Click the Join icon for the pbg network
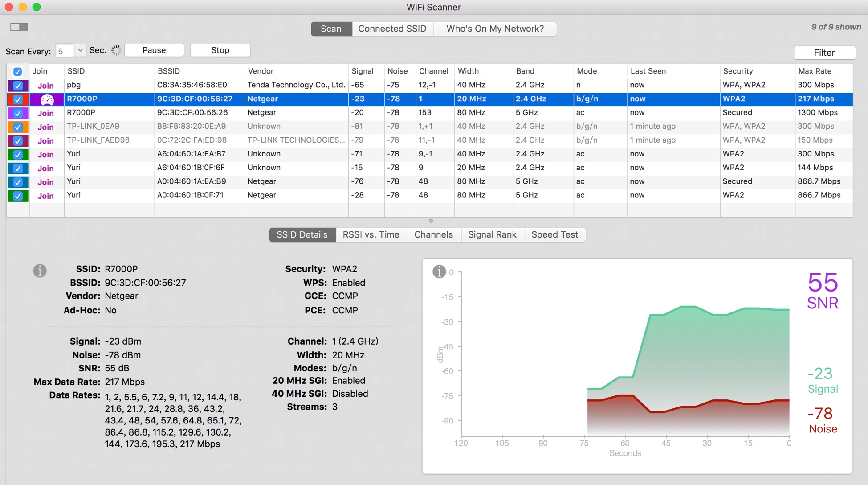Viewport: 868px width, 485px height. click(x=45, y=86)
